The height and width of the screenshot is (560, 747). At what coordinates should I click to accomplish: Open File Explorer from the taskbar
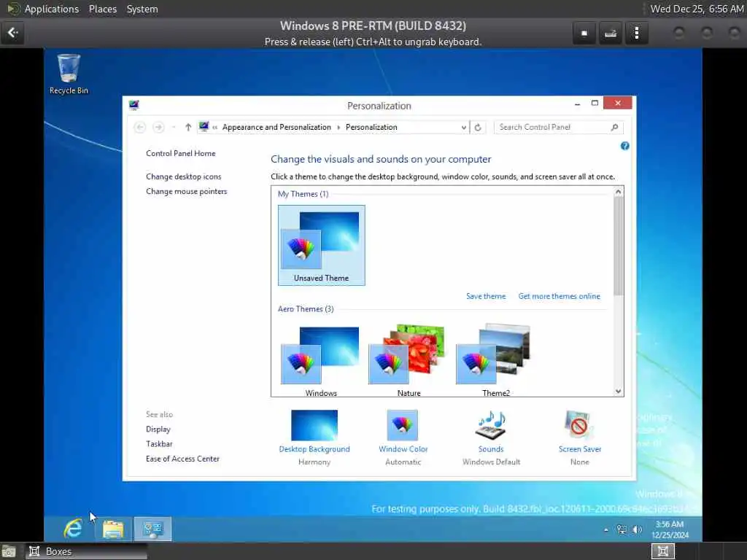pos(113,529)
